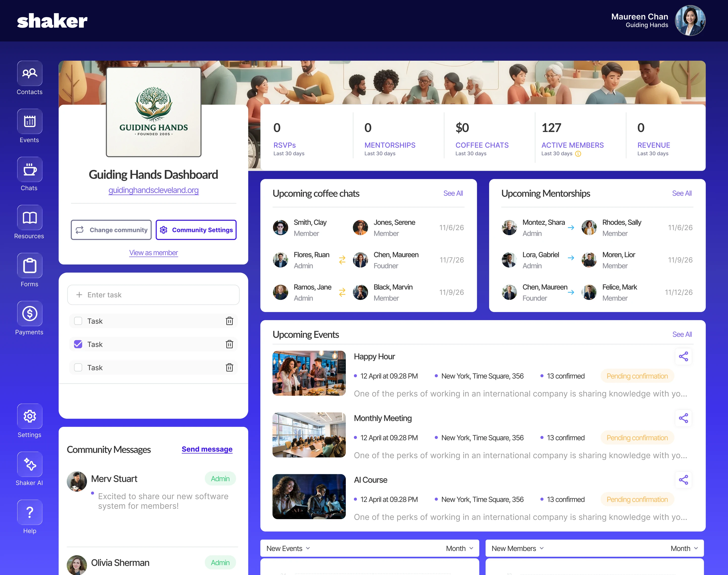Screen dimensions: 728x575
Task: Click View as member link
Action: click(x=153, y=253)
